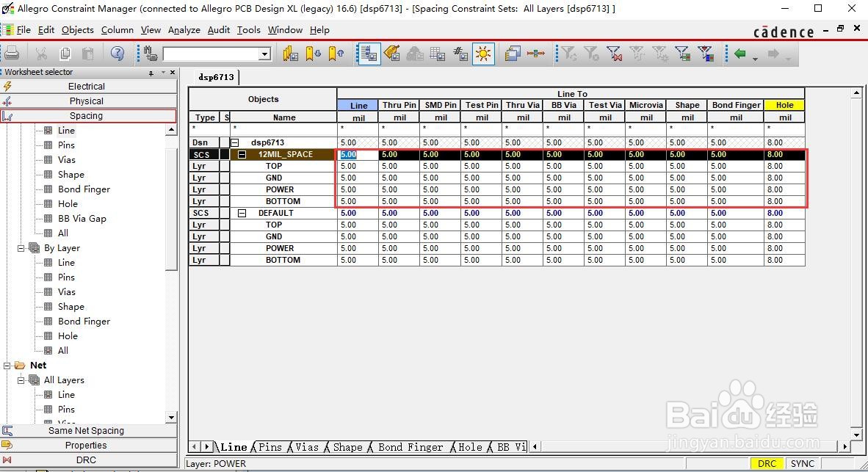Click the blue Line column header
This screenshot has height=472, width=868.
pos(358,105)
